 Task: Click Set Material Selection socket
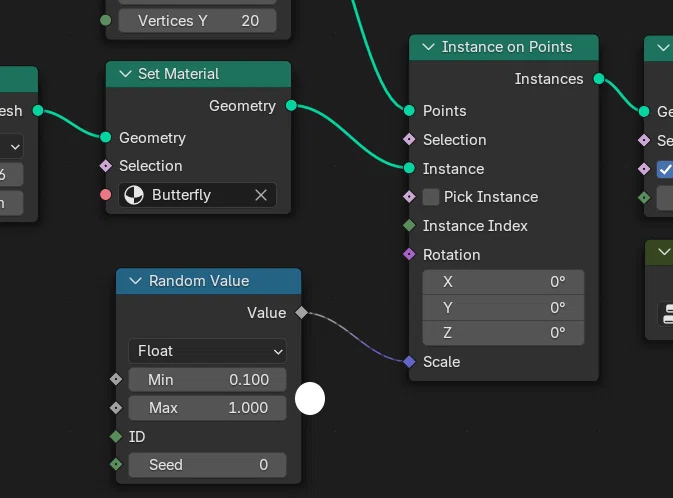tap(106, 166)
